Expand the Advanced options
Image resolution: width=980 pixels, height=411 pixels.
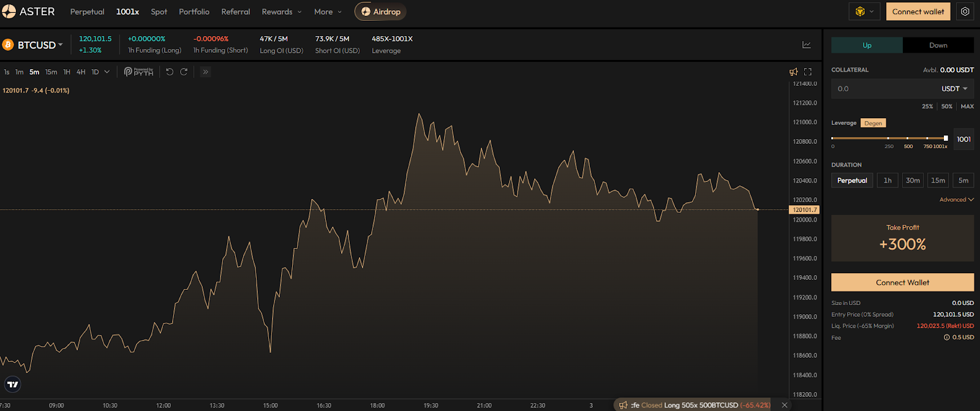coord(956,200)
